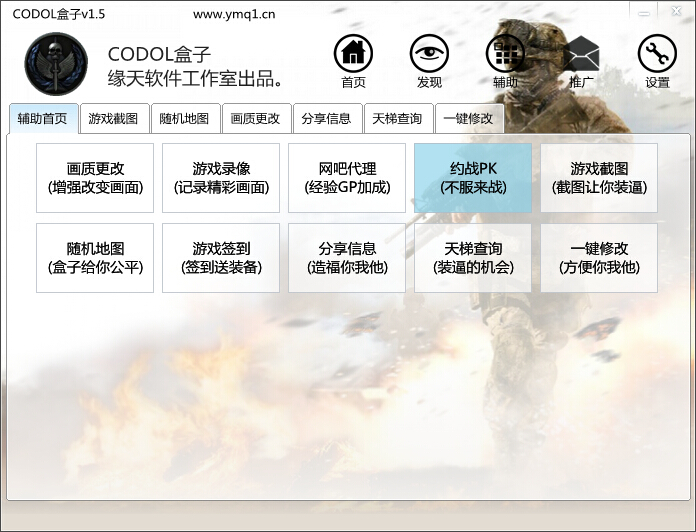Viewport: 696px width, 532px height.
Task: Close the CODOL盒子 window
Action: (678, 9)
